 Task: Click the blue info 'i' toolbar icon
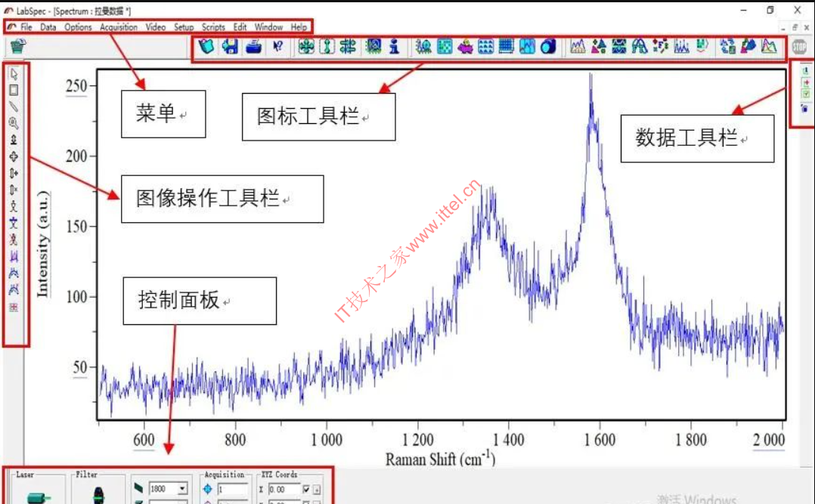[394, 47]
